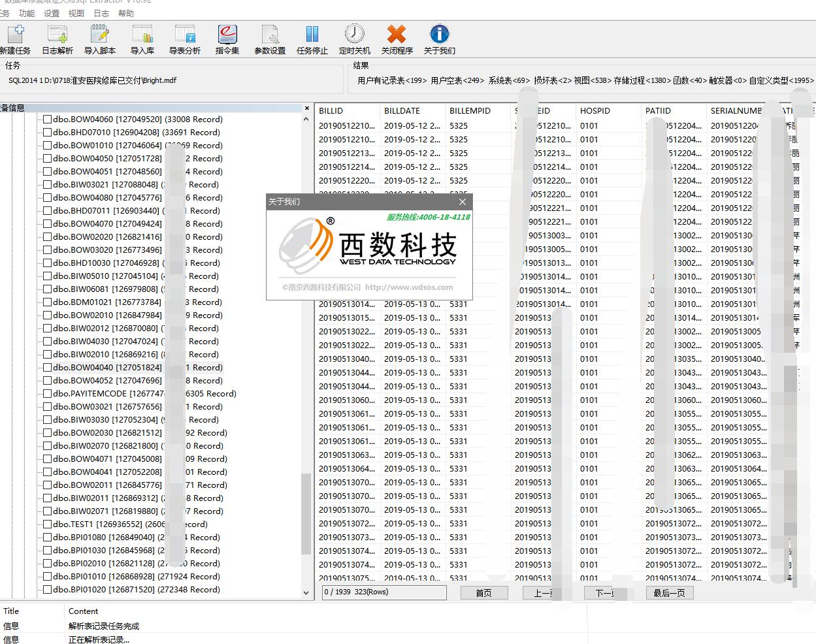This screenshot has height=644, width=816.
Task: Click the 最后一页 last page button
Action: click(x=670, y=593)
